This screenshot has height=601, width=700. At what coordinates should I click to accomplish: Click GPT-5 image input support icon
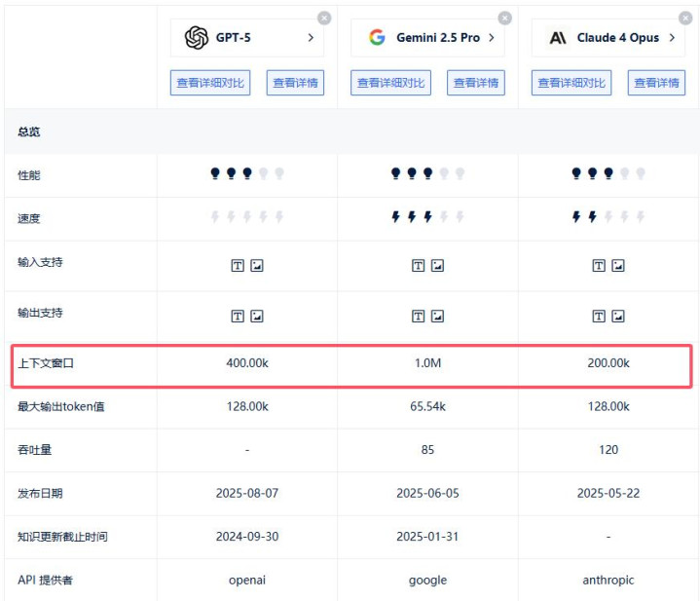point(257,266)
